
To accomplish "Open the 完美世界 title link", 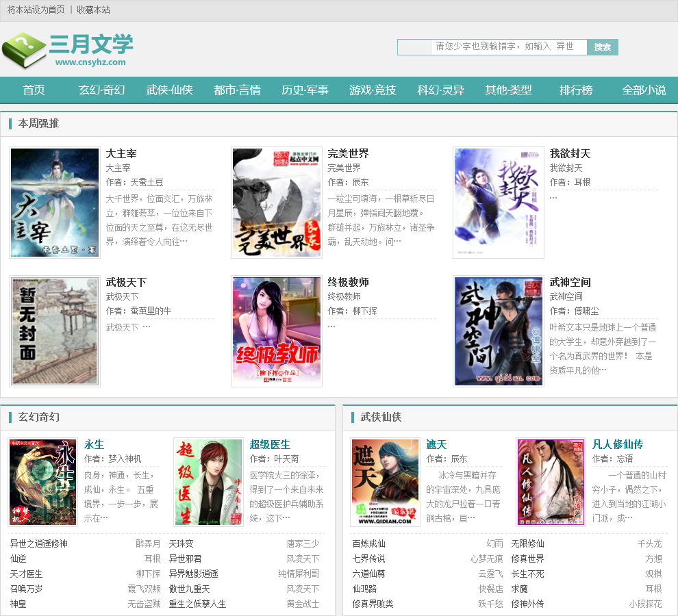I will pyautogui.click(x=348, y=153).
